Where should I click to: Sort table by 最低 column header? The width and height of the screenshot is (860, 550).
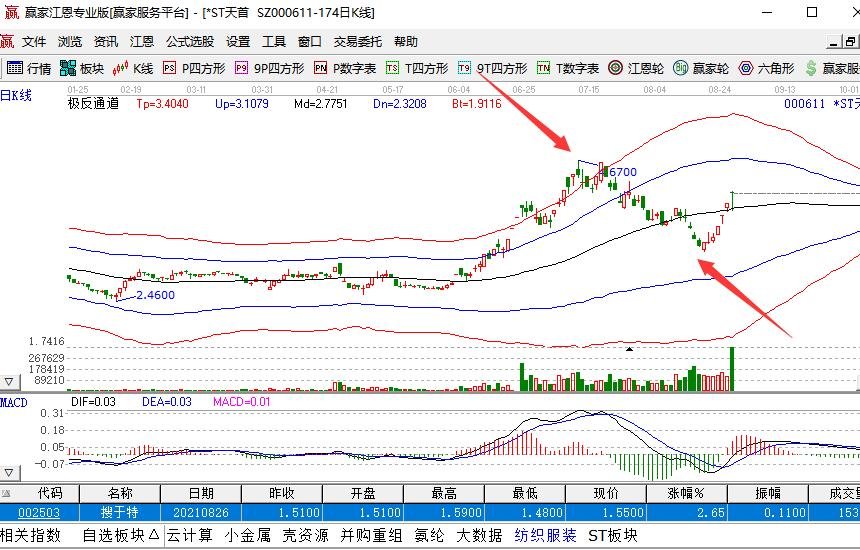[x=525, y=494]
